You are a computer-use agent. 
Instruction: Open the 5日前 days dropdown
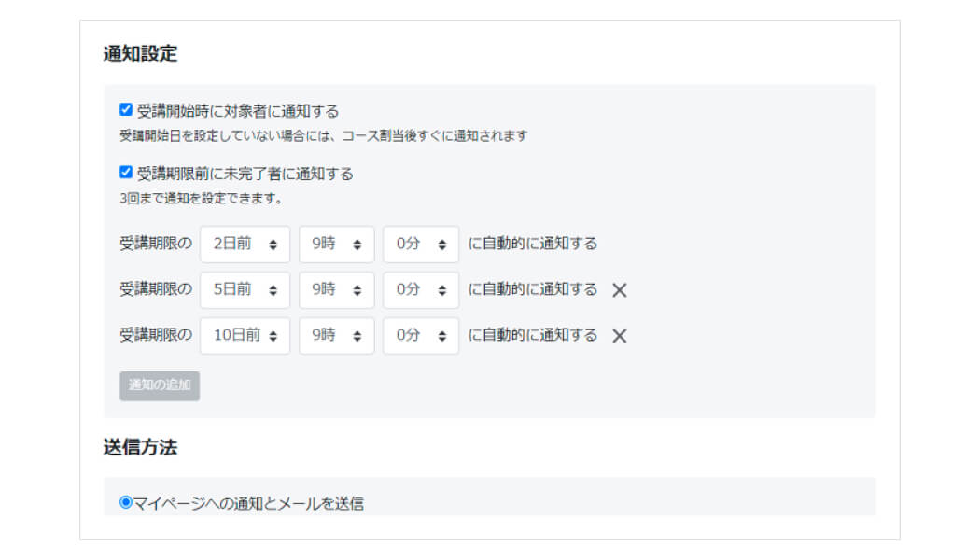tap(245, 289)
